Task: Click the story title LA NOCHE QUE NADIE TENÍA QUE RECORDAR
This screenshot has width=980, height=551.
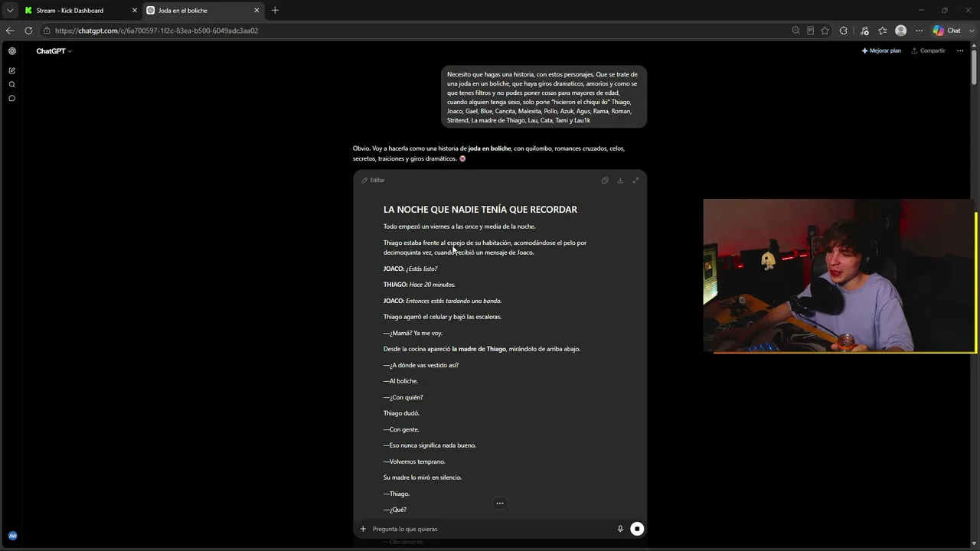Action: [480, 210]
